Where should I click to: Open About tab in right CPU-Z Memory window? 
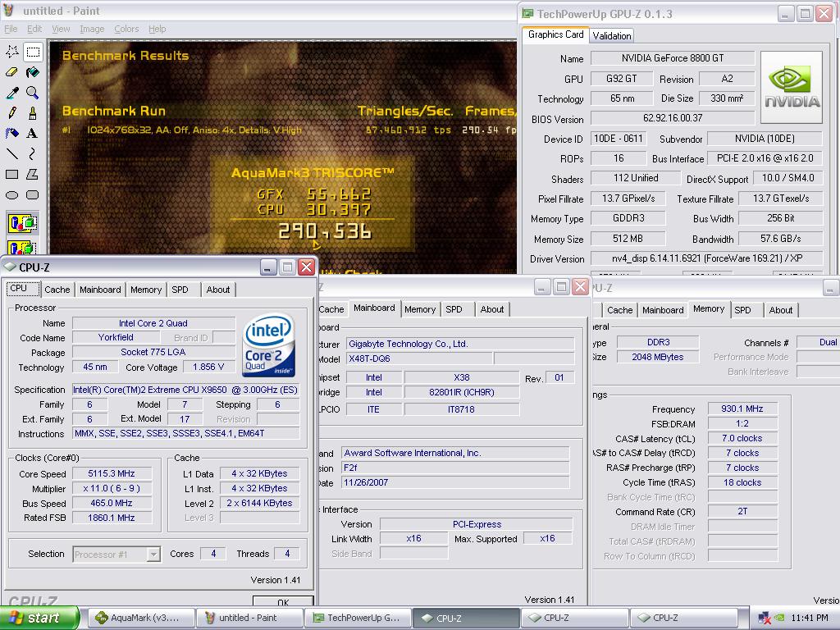click(781, 309)
